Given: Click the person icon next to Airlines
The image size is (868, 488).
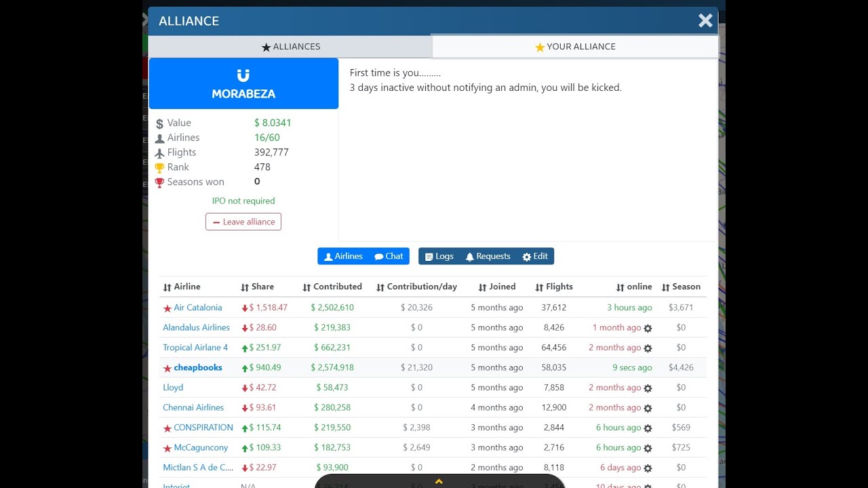Looking at the screenshot, I should (159, 138).
